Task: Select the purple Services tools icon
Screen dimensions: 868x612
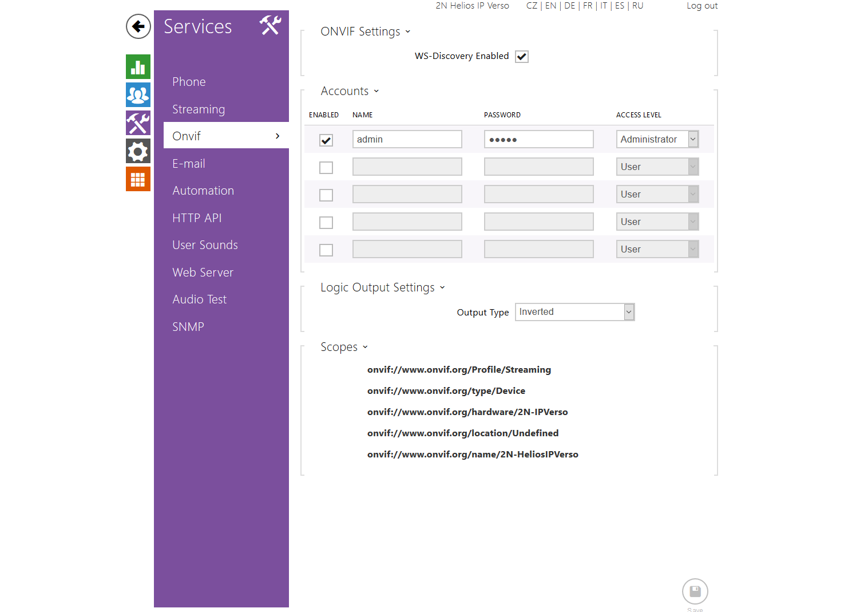Action: click(x=138, y=123)
